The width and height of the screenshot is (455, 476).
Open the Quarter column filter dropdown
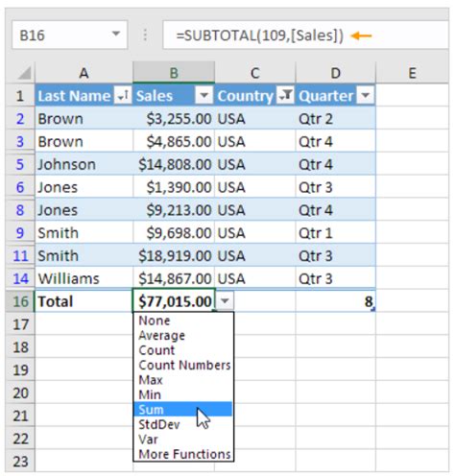pyautogui.click(x=366, y=95)
